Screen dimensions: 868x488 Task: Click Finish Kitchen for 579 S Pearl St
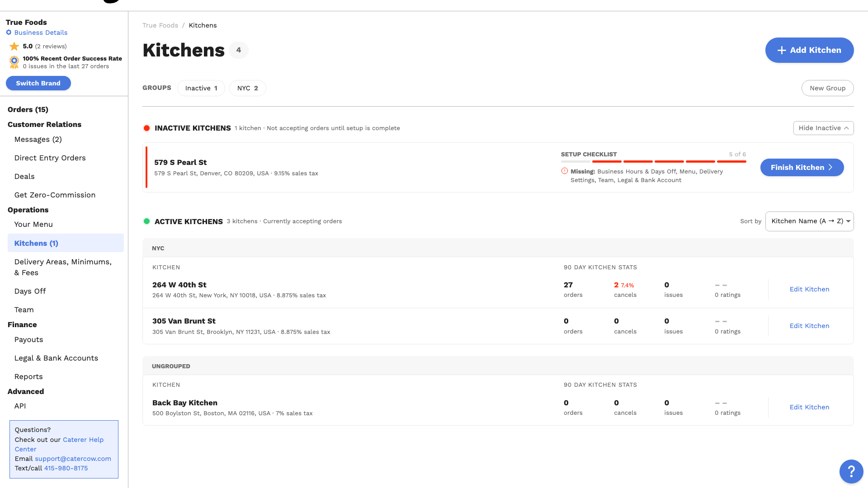tap(802, 167)
